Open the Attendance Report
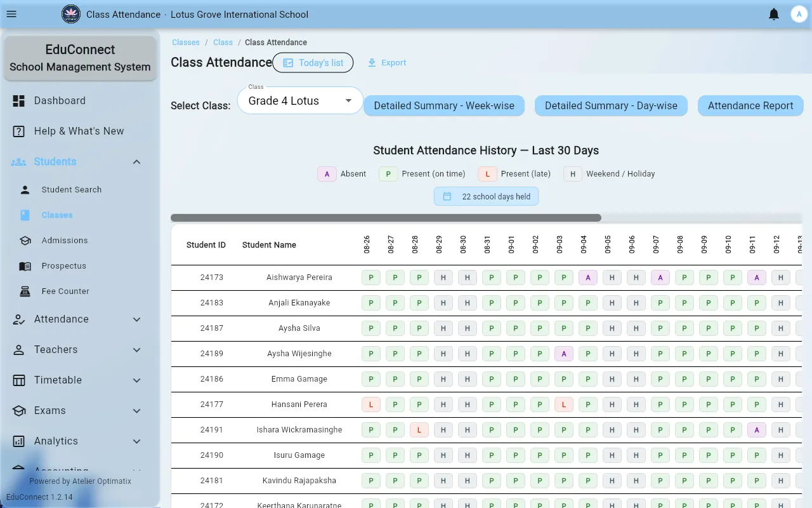Screen dimensions: 812x508 click(750, 106)
